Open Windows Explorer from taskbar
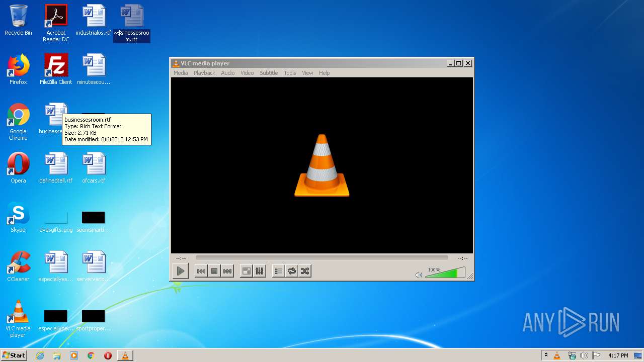The height and width of the screenshot is (362, 644). 57,355
